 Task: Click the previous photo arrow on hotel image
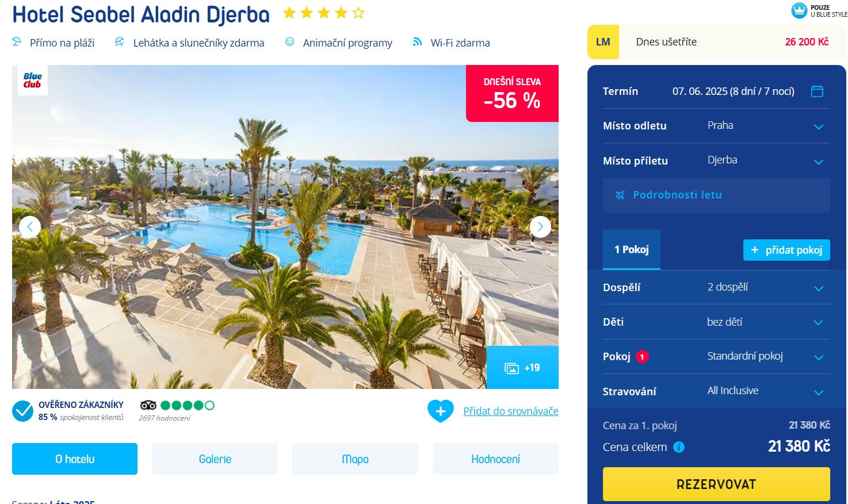(30, 227)
